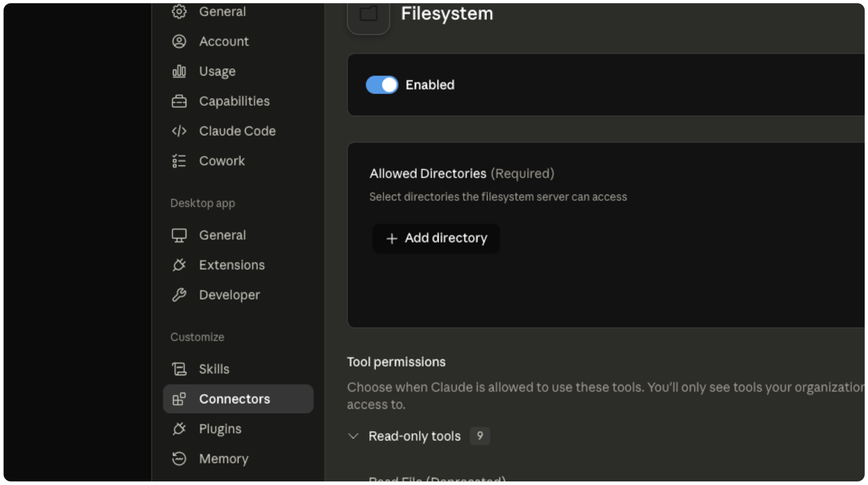Click the Claude Code brackets icon
This screenshot has height=485, width=868.
pos(179,131)
